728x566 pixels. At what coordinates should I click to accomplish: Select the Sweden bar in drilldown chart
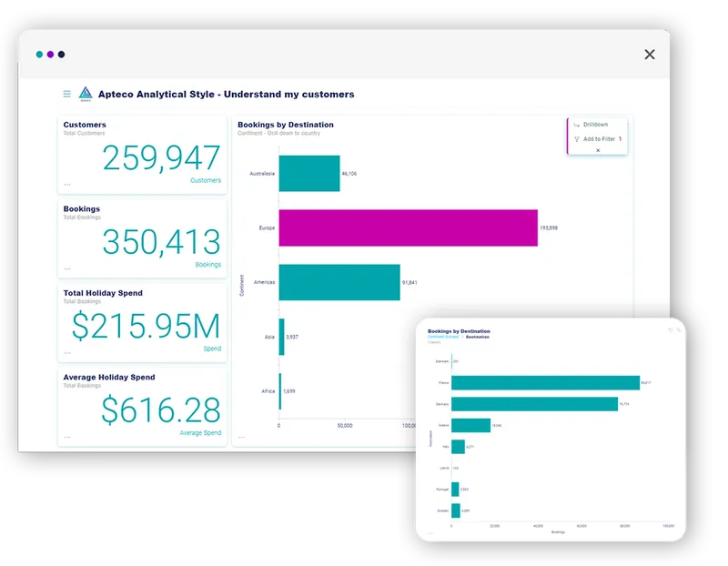click(x=456, y=510)
